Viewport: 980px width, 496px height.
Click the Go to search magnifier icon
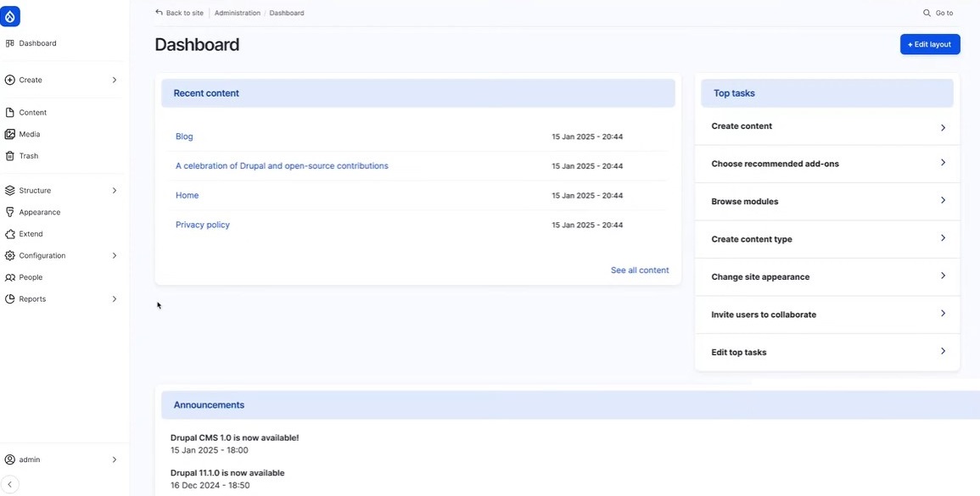tap(927, 13)
